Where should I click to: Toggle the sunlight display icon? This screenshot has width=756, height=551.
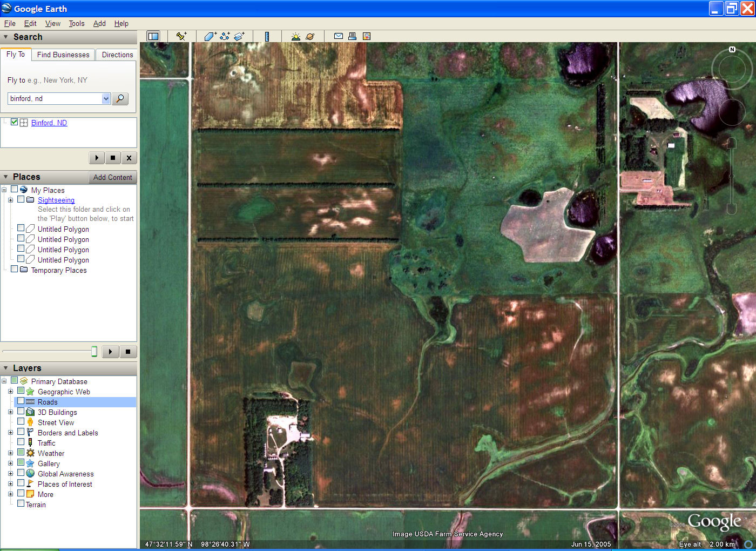click(295, 36)
